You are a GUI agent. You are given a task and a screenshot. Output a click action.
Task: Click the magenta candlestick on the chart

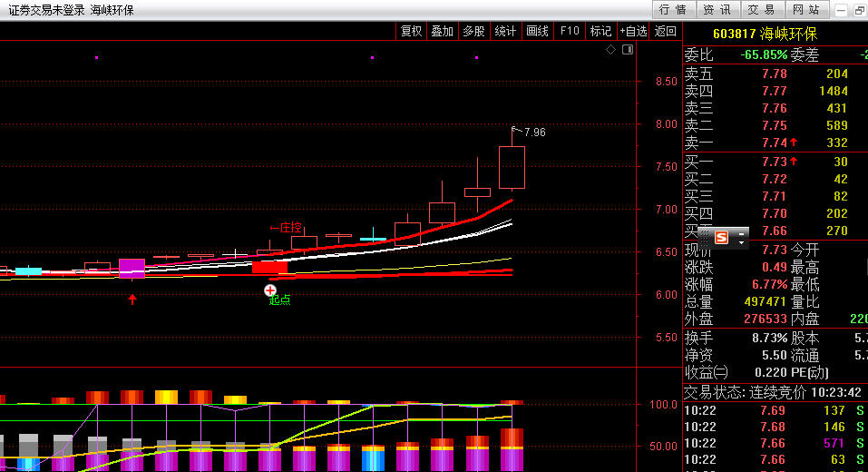(x=132, y=268)
